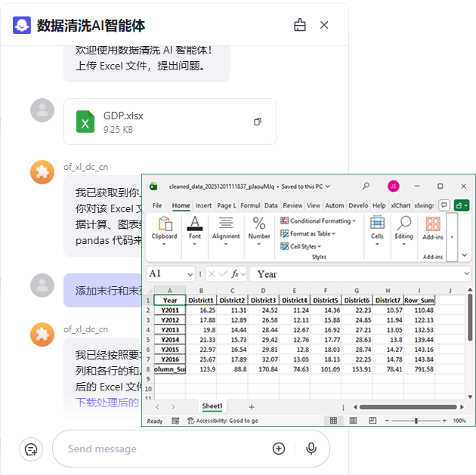Select cell District1 header

[201, 301]
